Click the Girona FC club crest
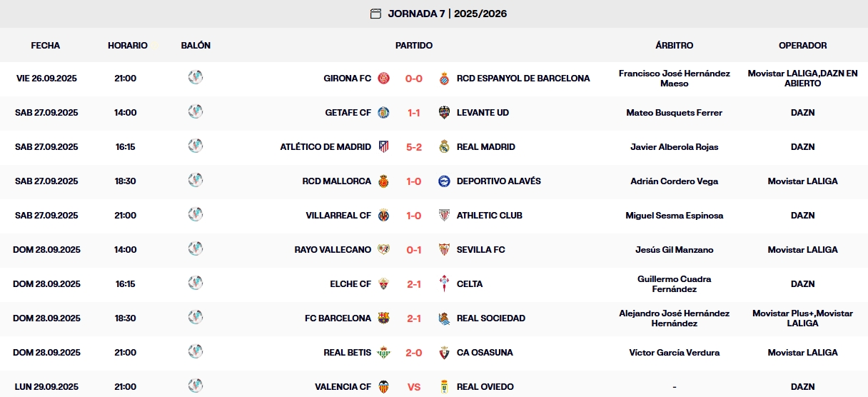 (x=384, y=79)
